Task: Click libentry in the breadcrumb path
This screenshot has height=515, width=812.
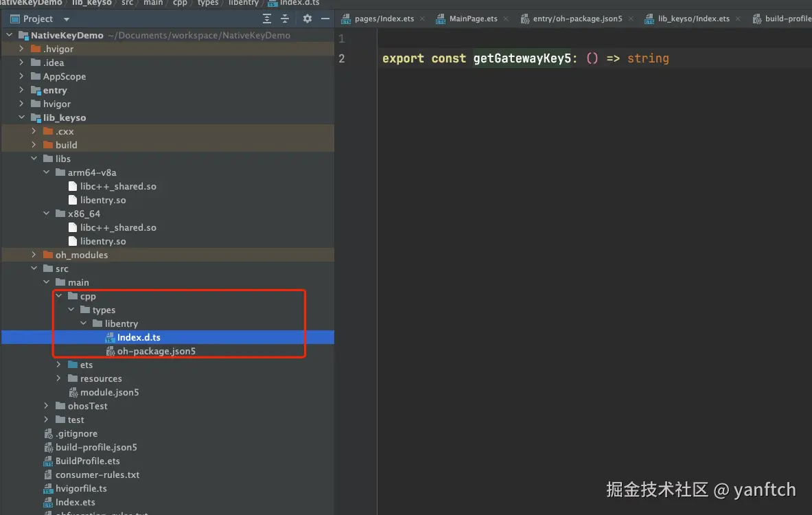Action: point(244,3)
